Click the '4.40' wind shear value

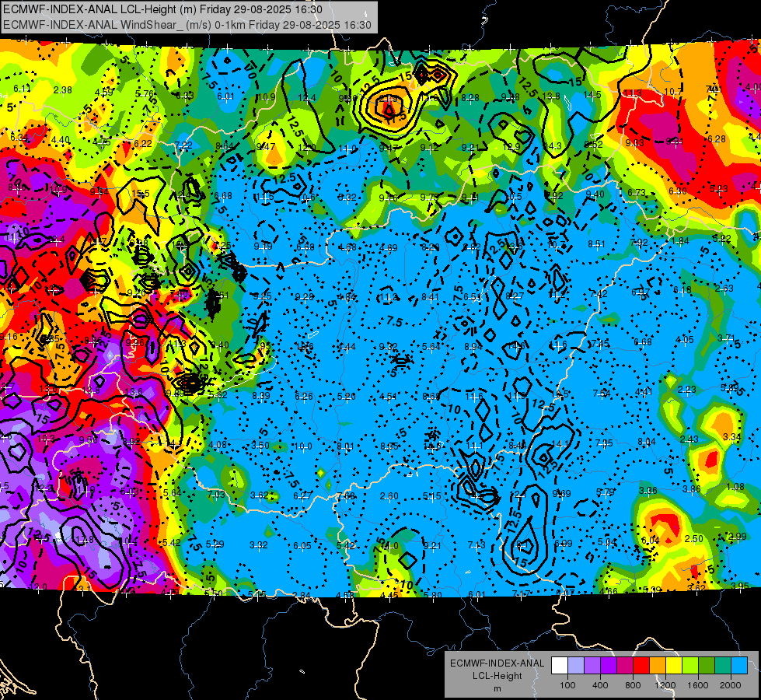(61, 140)
